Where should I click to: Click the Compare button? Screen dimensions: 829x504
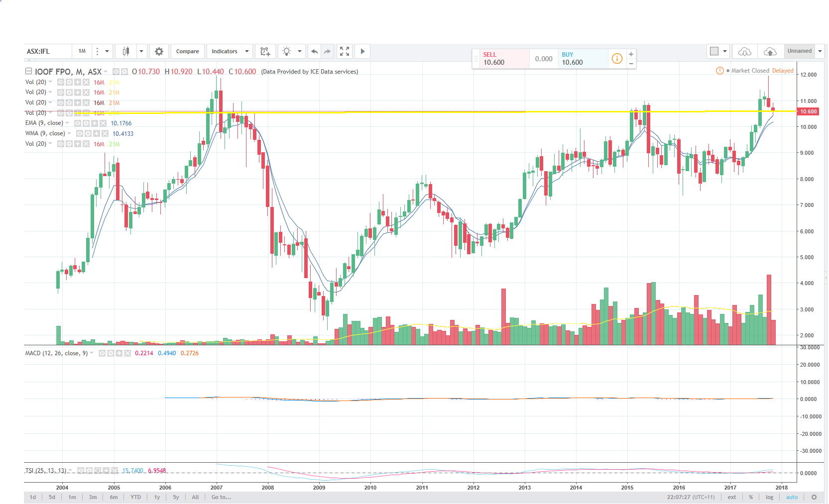187,51
